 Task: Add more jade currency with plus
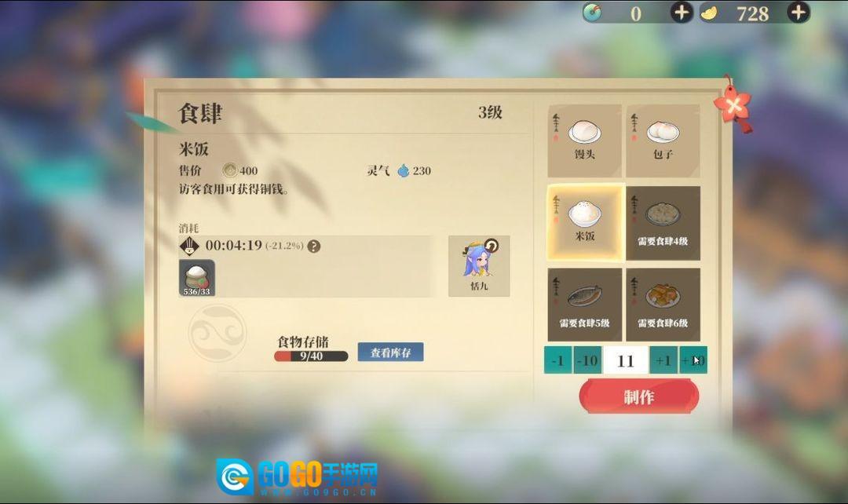click(682, 12)
